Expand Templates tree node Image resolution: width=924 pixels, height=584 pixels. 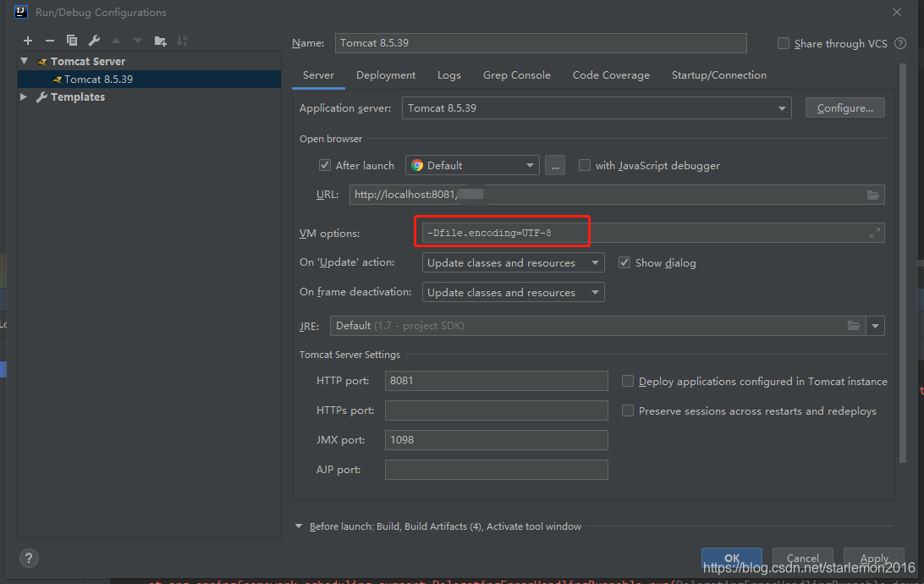(x=24, y=96)
